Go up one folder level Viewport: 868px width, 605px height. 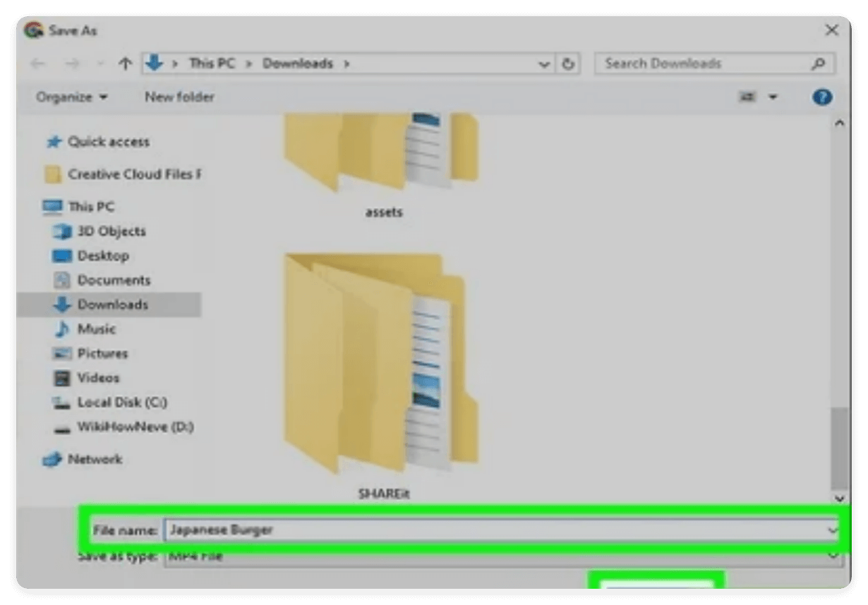(124, 63)
